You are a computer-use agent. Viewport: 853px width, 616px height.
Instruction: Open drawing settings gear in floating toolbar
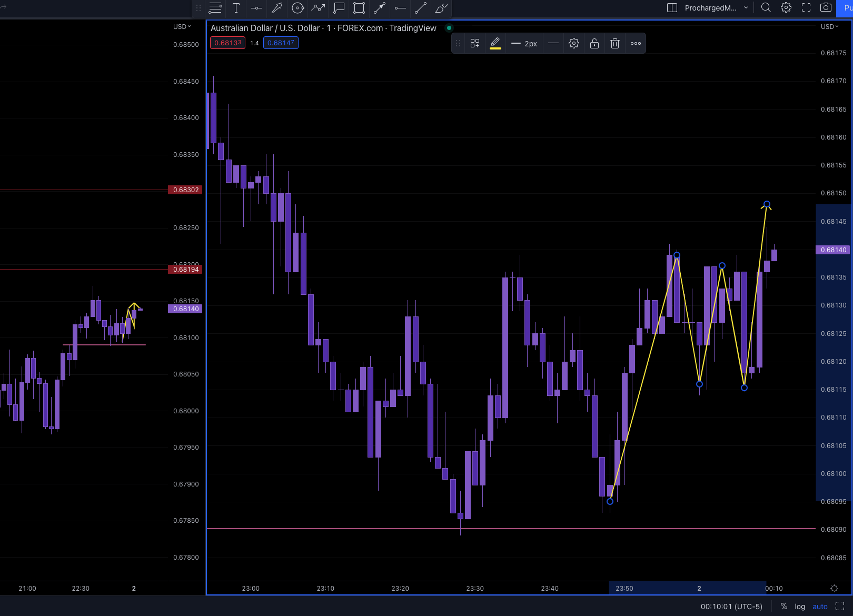coord(574,44)
